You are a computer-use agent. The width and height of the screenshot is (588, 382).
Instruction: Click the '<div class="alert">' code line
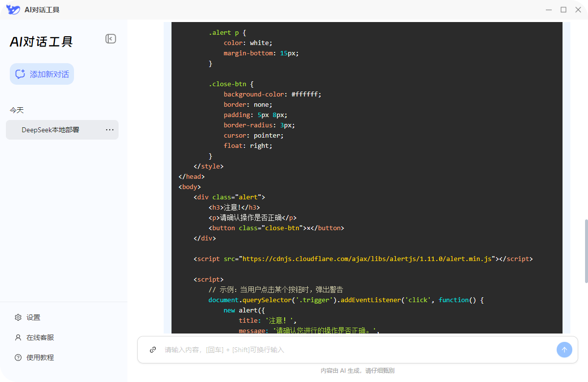point(229,197)
